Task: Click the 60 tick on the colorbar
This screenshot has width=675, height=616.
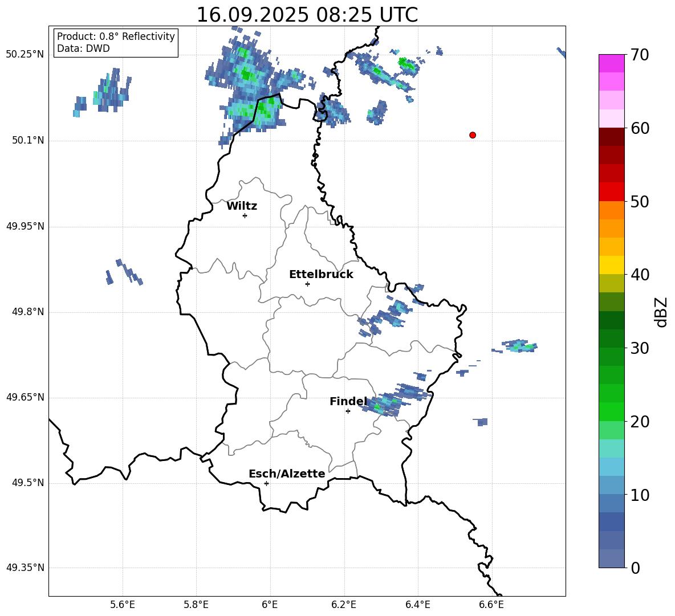Action: [640, 128]
